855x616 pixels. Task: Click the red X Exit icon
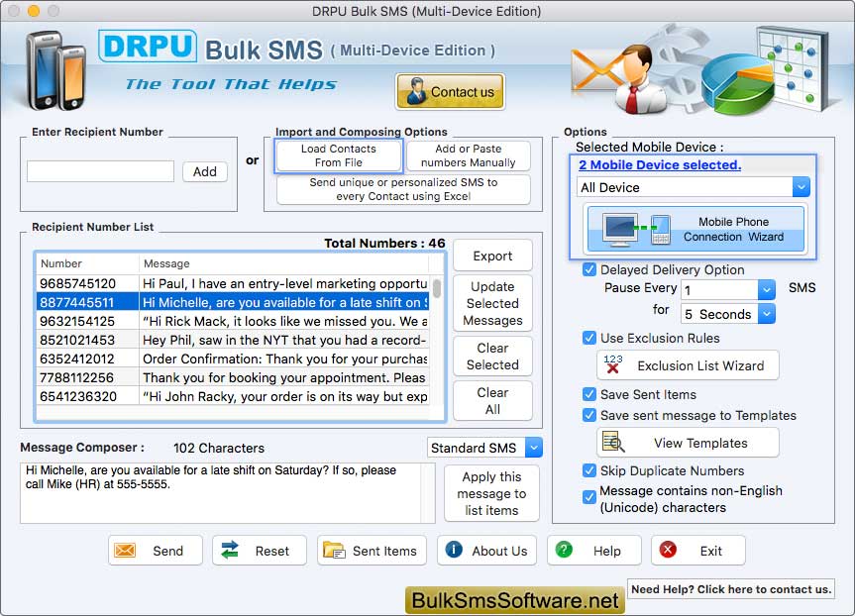click(668, 550)
